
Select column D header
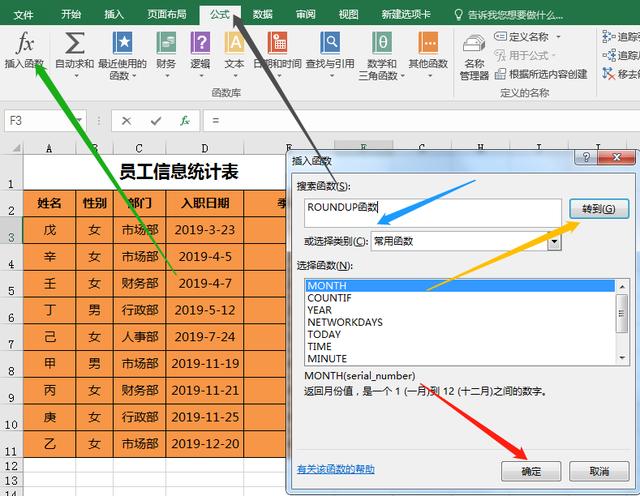point(205,148)
